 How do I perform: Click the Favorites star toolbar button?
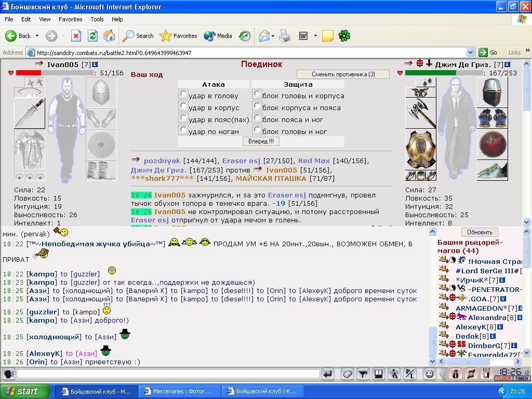(x=178, y=36)
